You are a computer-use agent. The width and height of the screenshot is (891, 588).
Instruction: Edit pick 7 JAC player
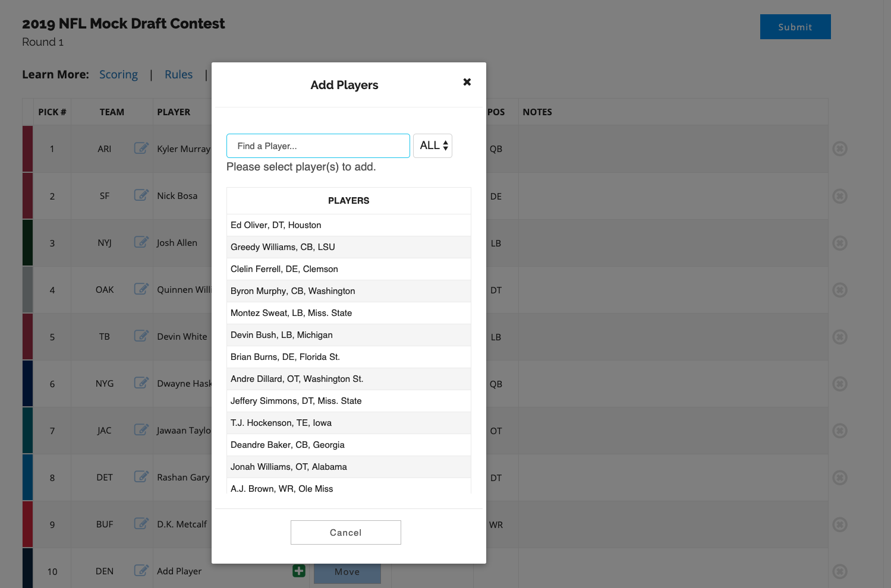[x=141, y=429]
